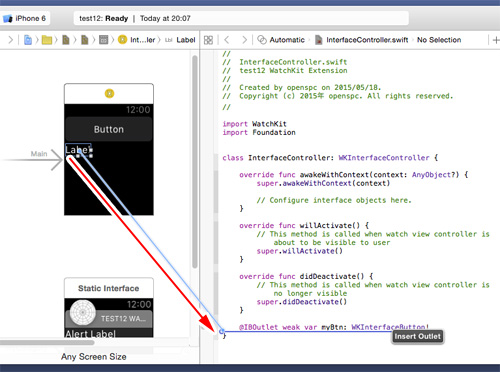Click the Main entry point arrow
The width and height of the screenshot is (500, 372).
(x=32, y=160)
